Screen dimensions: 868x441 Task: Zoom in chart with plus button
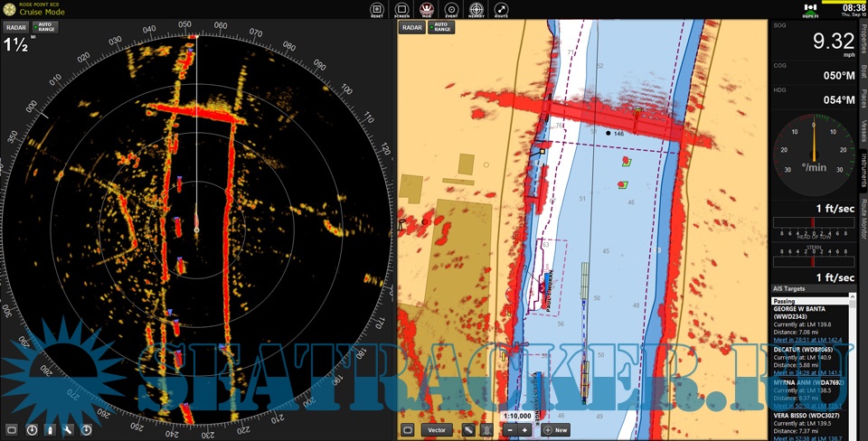(525, 430)
